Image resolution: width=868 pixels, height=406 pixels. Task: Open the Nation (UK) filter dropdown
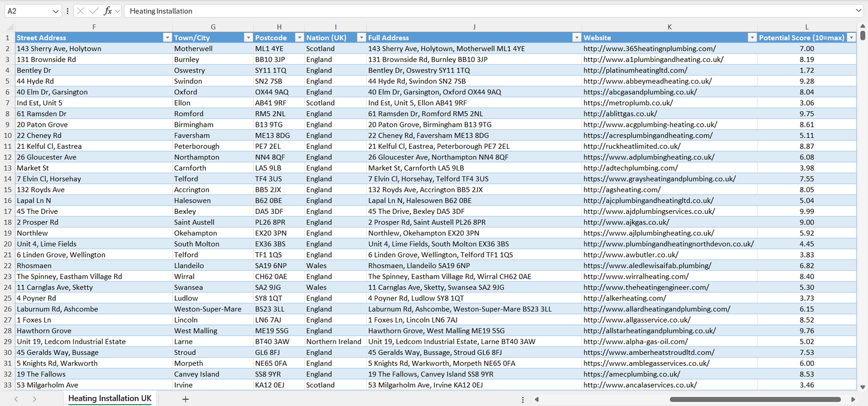click(361, 37)
